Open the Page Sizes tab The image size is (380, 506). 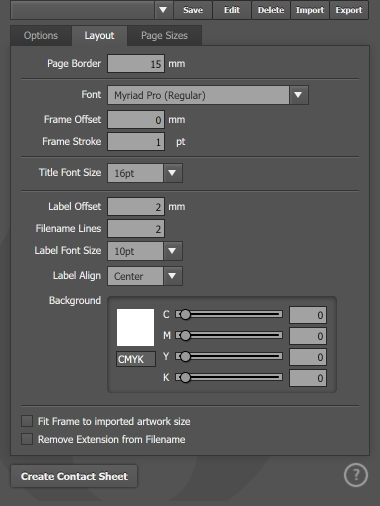pos(164,36)
